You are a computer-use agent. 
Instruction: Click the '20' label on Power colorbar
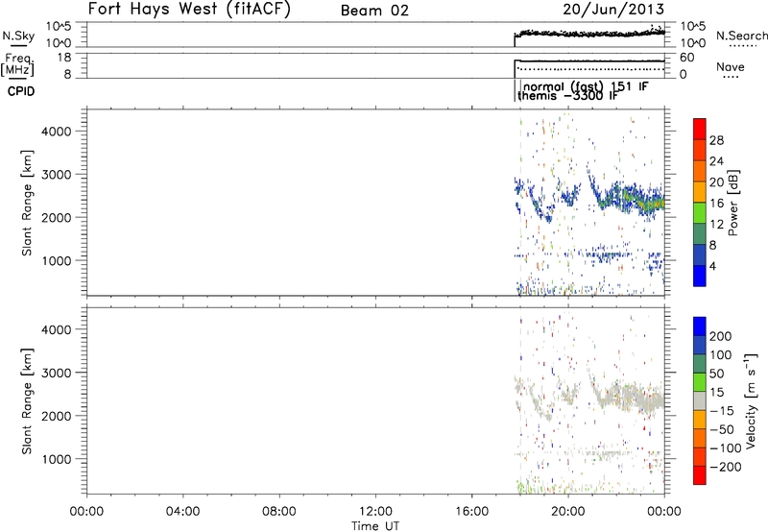point(716,182)
